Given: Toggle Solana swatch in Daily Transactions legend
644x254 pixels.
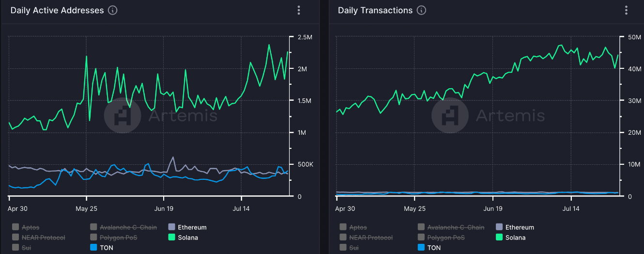Looking at the screenshot, I should tap(499, 238).
